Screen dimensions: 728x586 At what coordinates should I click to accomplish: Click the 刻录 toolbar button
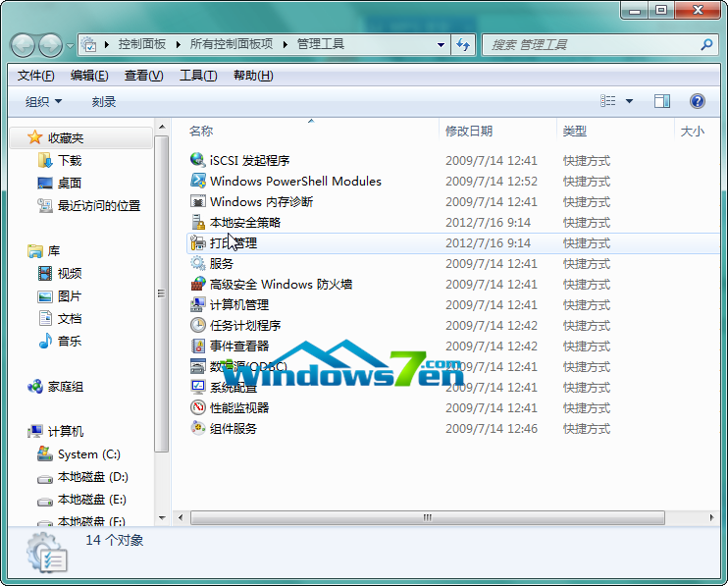pyautogui.click(x=104, y=102)
